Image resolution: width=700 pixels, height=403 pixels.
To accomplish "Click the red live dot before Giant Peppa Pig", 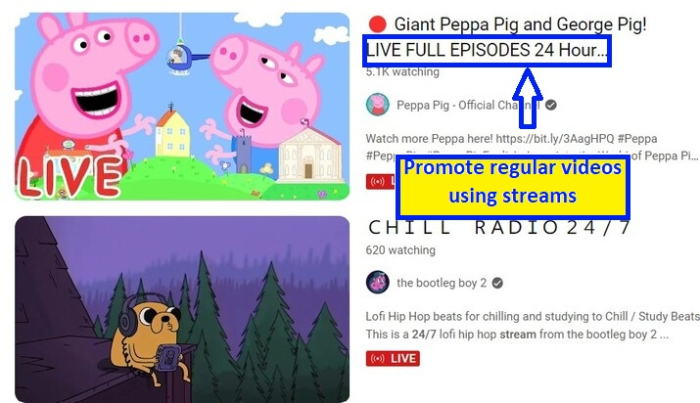I will pos(378,25).
